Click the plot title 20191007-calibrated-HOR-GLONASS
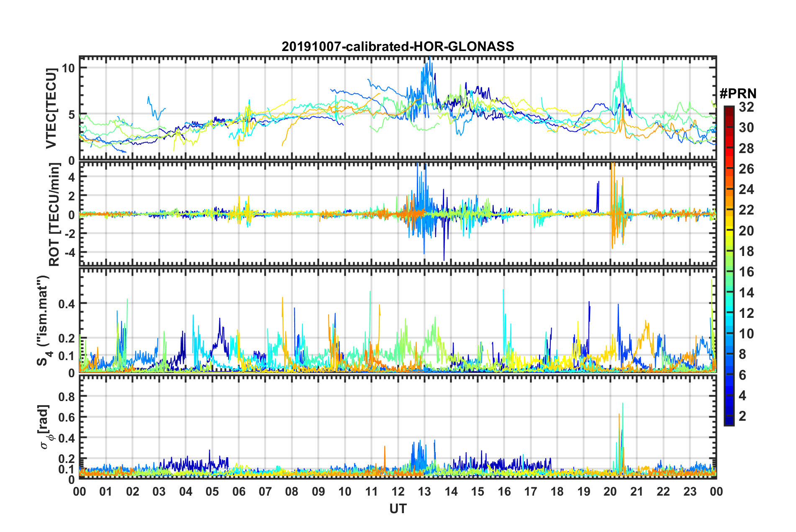This screenshot has height=532, width=796. pos(398,46)
